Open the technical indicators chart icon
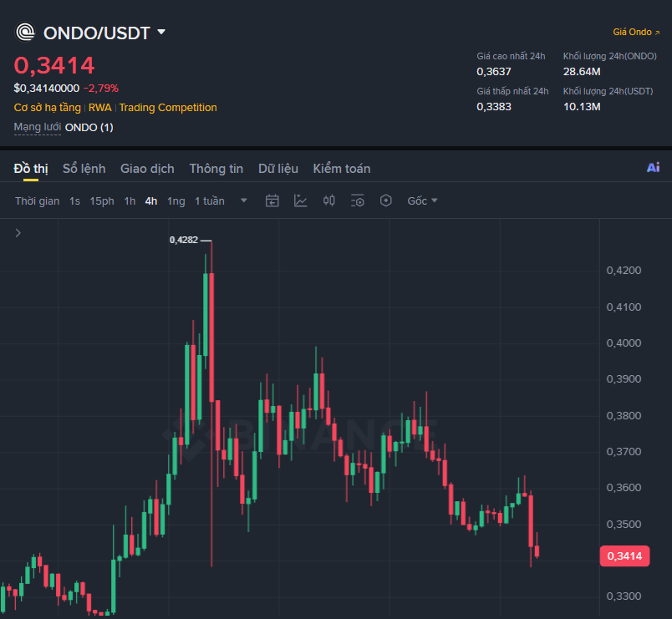 point(300,200)
